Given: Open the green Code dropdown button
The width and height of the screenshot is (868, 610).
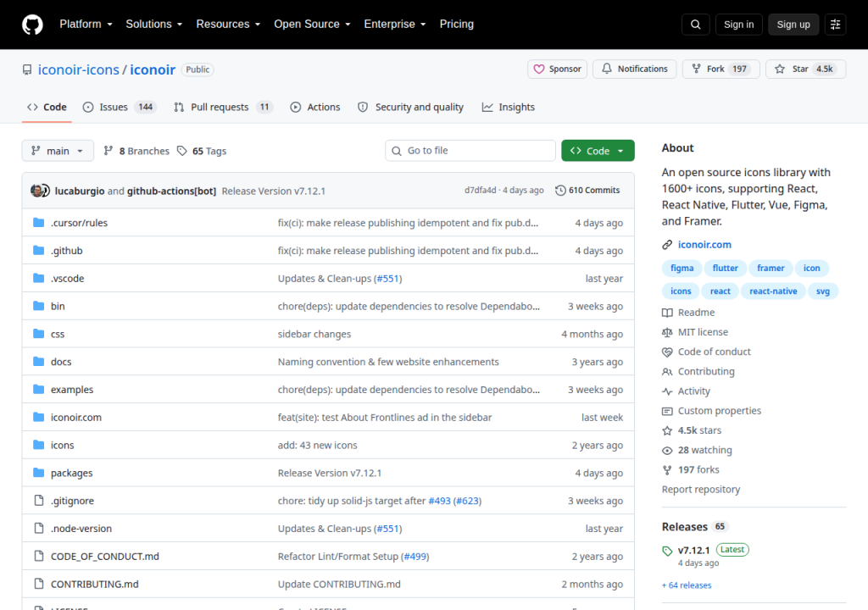Looking at the screenshot, I should [x=598, y=151].
